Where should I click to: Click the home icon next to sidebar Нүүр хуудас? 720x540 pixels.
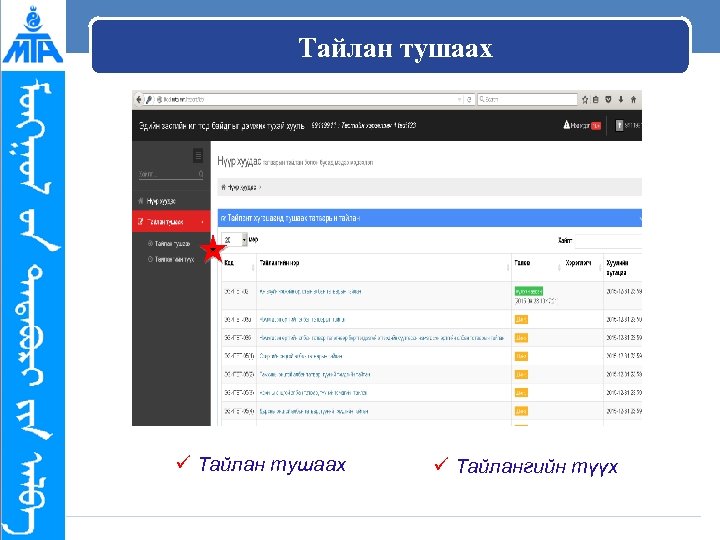coord(141,201)
